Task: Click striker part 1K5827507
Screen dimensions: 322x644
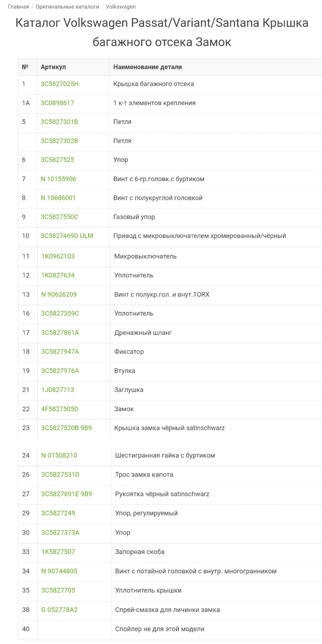Action: pos(58,552)
